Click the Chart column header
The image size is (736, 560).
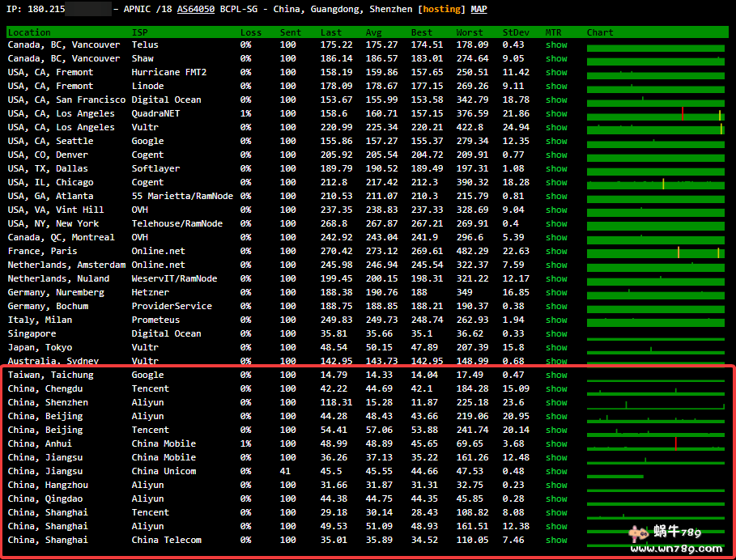coord(600,32)
